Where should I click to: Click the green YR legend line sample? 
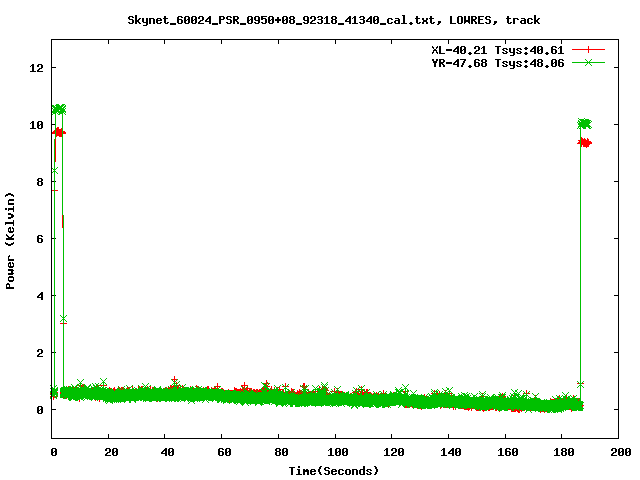tap(588, 62)
